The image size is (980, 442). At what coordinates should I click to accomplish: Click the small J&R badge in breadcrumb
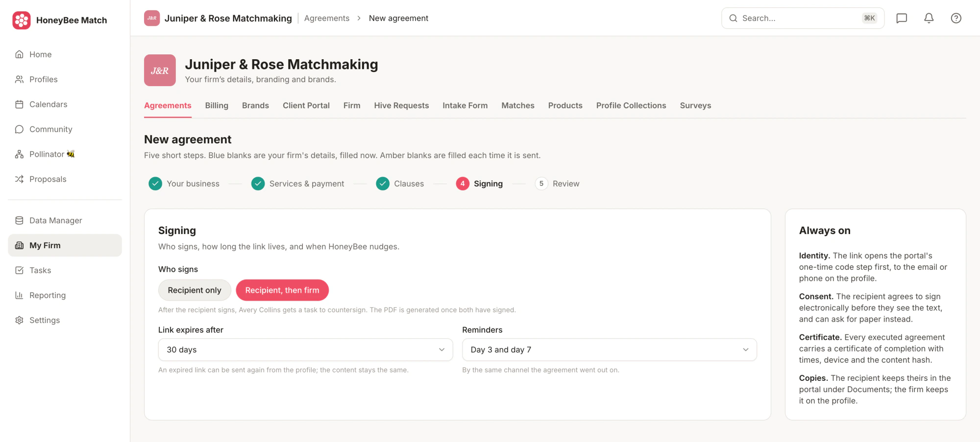click(x=152, y=18)
